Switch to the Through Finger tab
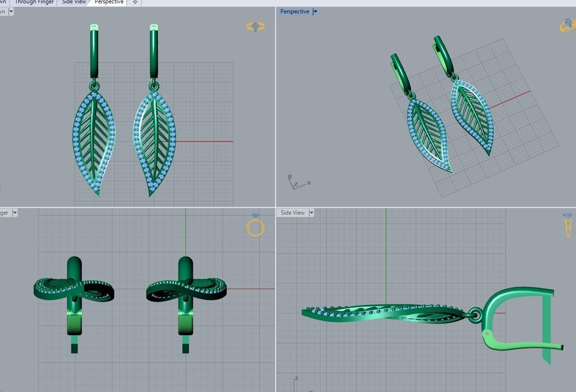Screen dimensions: 576x392 tap(33, 2)
